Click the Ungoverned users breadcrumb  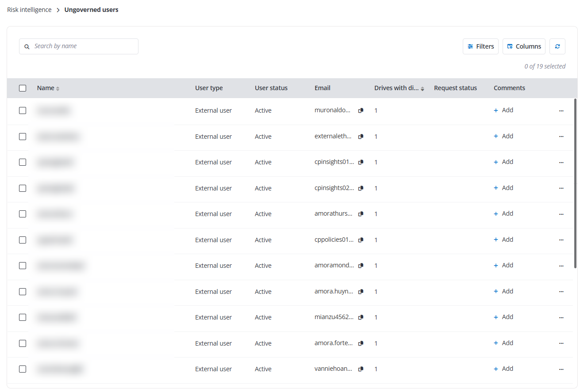tap(91, 10)
